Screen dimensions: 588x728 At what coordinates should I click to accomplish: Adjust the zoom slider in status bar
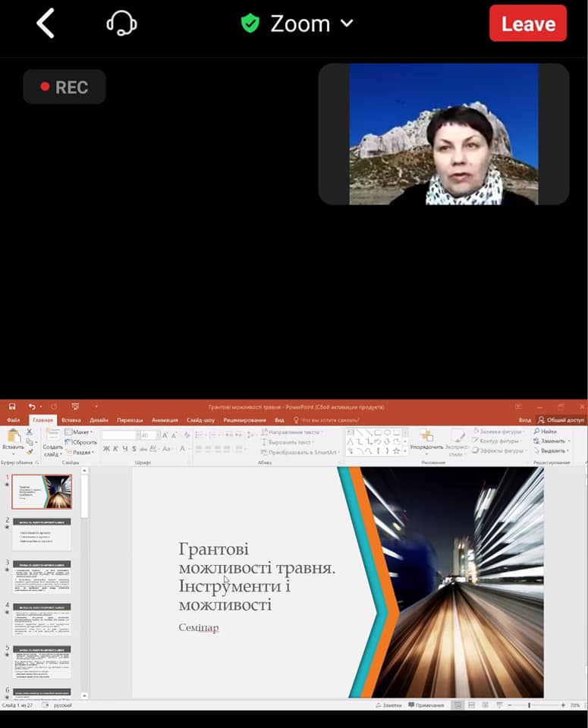point(529,705)
